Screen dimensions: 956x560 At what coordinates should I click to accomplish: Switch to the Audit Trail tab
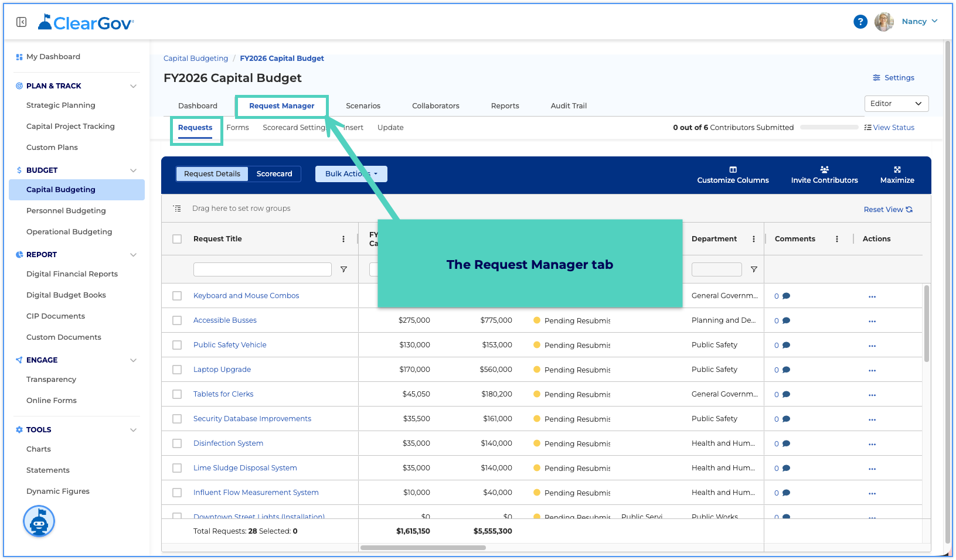pos(569,106)
